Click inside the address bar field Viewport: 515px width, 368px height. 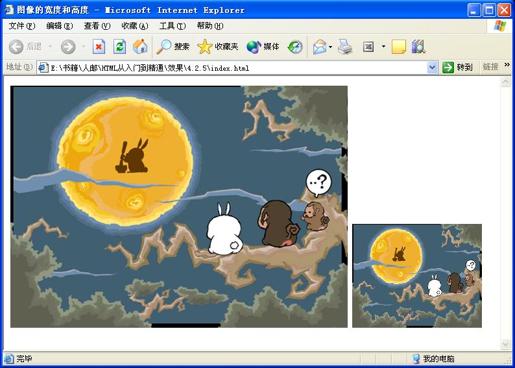pyautogui.click(x=232, y=68)
